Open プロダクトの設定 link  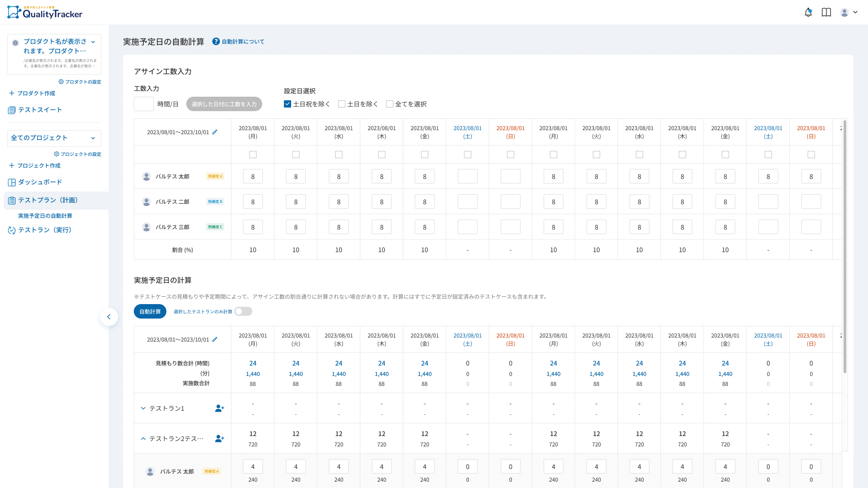(x=83, y=82)
